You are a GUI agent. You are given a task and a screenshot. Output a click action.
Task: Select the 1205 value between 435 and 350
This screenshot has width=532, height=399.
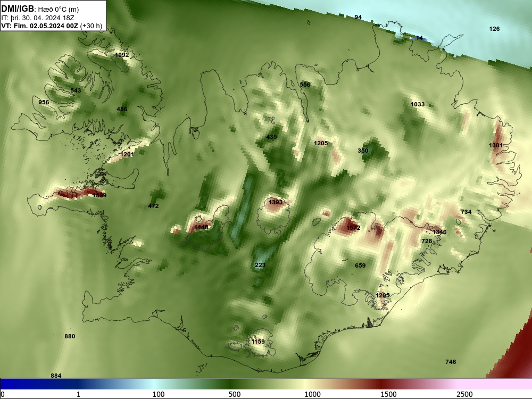coord(321,143)
